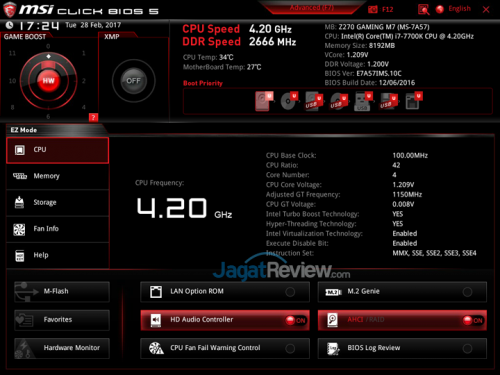Click the CPU Speed 4.20 GHz readout

(237, 29)
